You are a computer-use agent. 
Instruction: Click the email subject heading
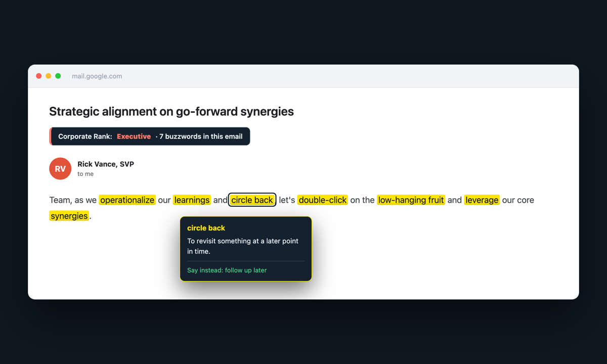[171, 112]
